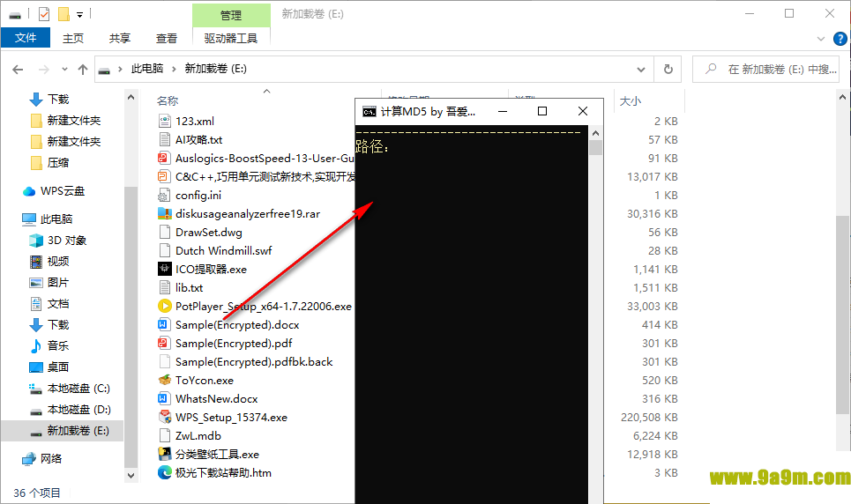Navigate back with the back arrow
Image resolution: width=851 pixels, height=504 pixels.
coord(18,70)
